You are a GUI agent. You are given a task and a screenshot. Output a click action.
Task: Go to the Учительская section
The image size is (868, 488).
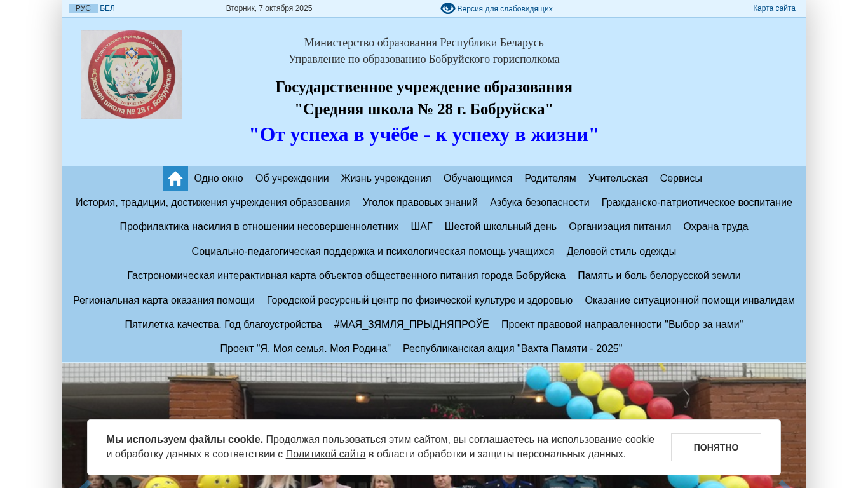(618, 179)
